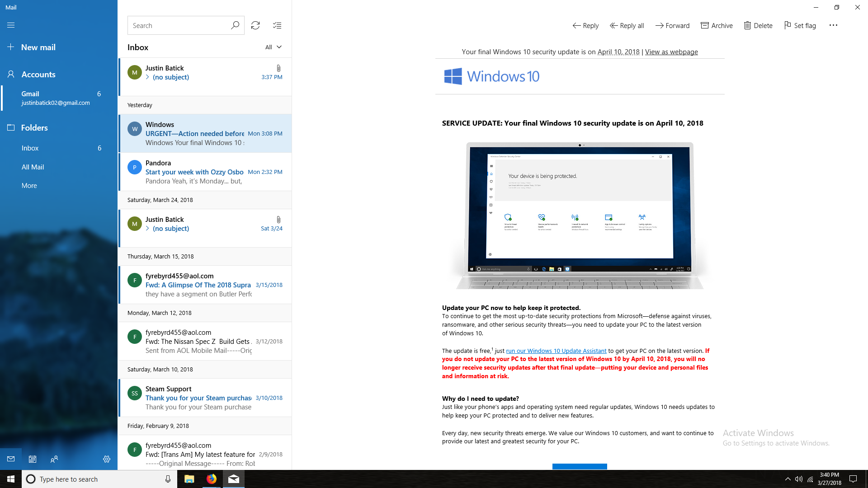Viewport: 868px width, 488px height.
Task: Click the taskbar Type here to search box
Action: point(99,479)
